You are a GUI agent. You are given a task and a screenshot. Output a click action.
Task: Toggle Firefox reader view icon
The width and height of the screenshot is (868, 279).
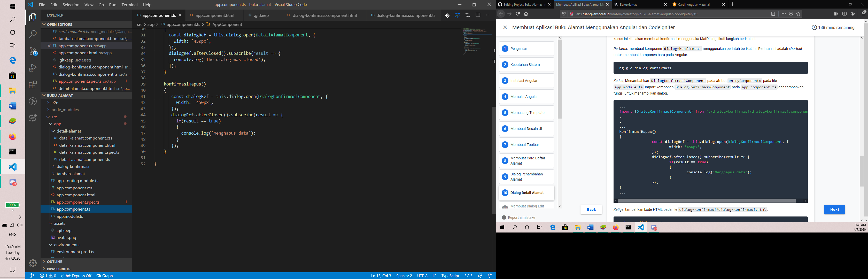coord(773,14)
